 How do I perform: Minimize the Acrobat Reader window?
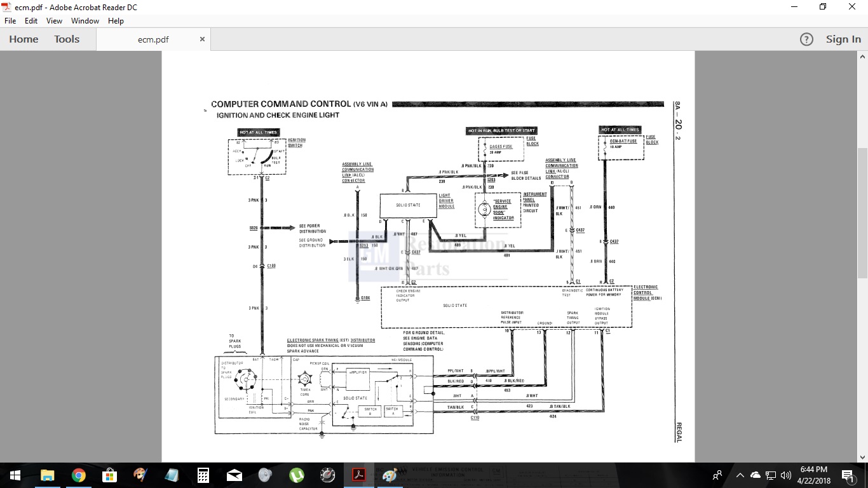pyautogui.click(x=794, y=7)
